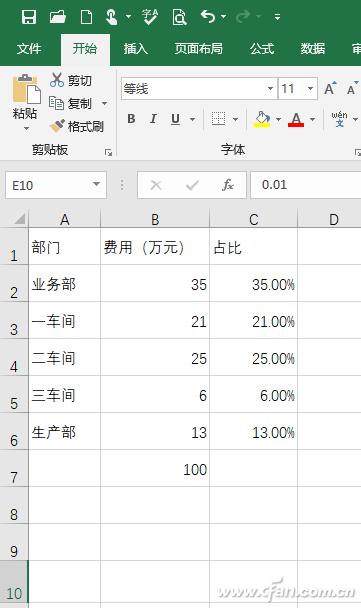361x608 pixels.
Task: Cut selection with the scissors icon
Action: (57, 80)
